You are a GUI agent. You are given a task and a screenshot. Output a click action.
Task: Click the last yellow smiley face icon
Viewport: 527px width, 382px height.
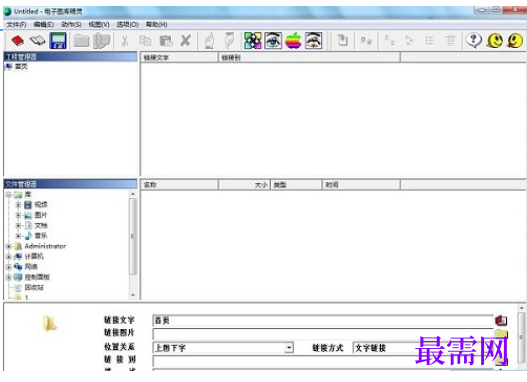[x=515, y=41]
